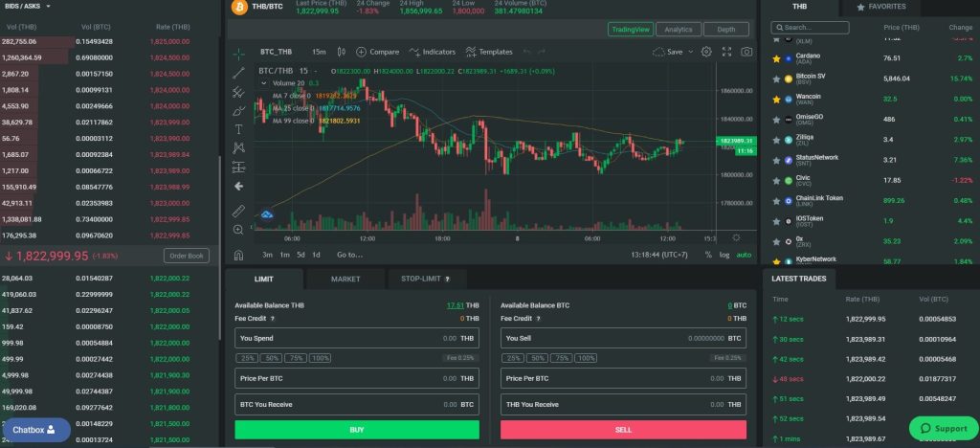
Task: Select the crosshair cursor tool
Action: [238, 53]
